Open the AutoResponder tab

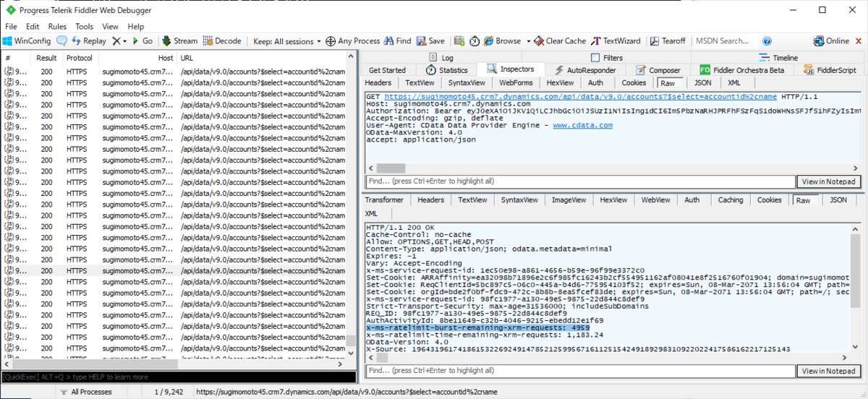click(584, 70)
